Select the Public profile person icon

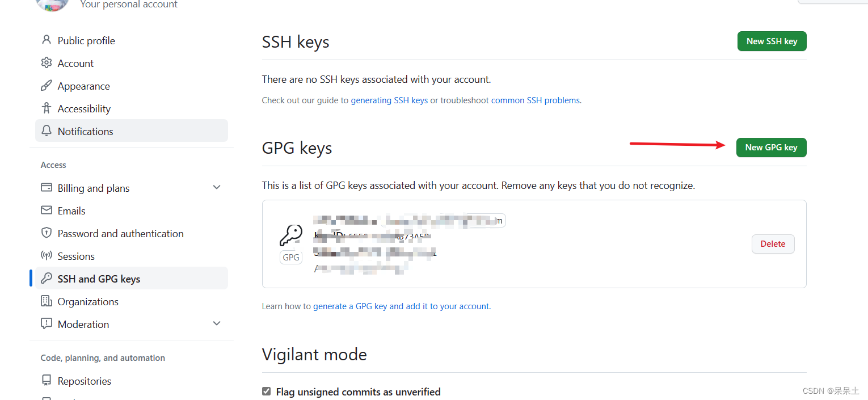pyautogui.click(x=46, y=40)
